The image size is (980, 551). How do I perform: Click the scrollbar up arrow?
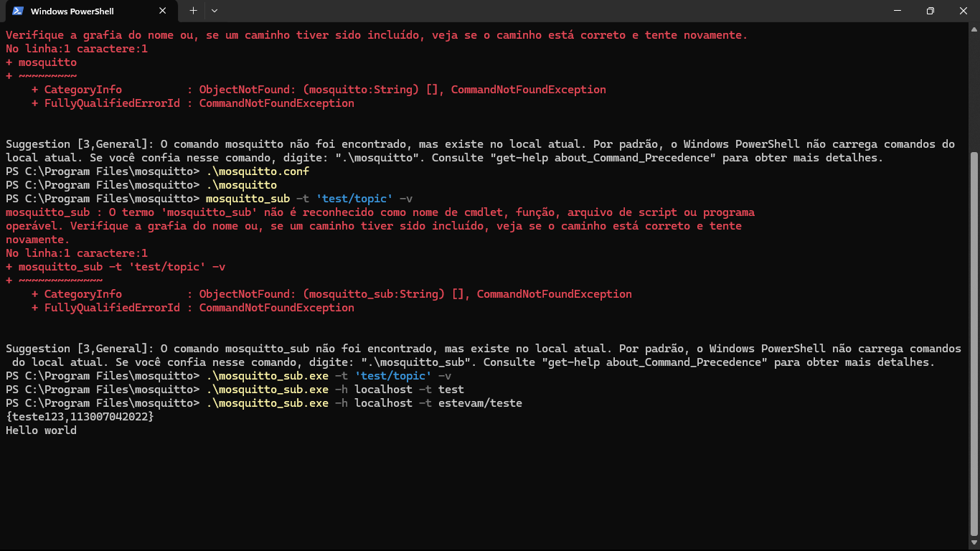974,29
